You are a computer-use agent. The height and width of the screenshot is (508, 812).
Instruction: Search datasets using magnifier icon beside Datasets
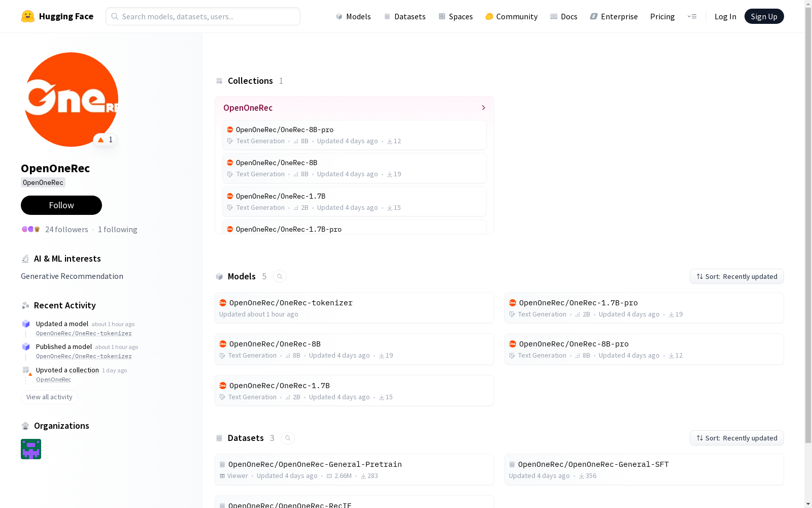click(x=288, y=438)
